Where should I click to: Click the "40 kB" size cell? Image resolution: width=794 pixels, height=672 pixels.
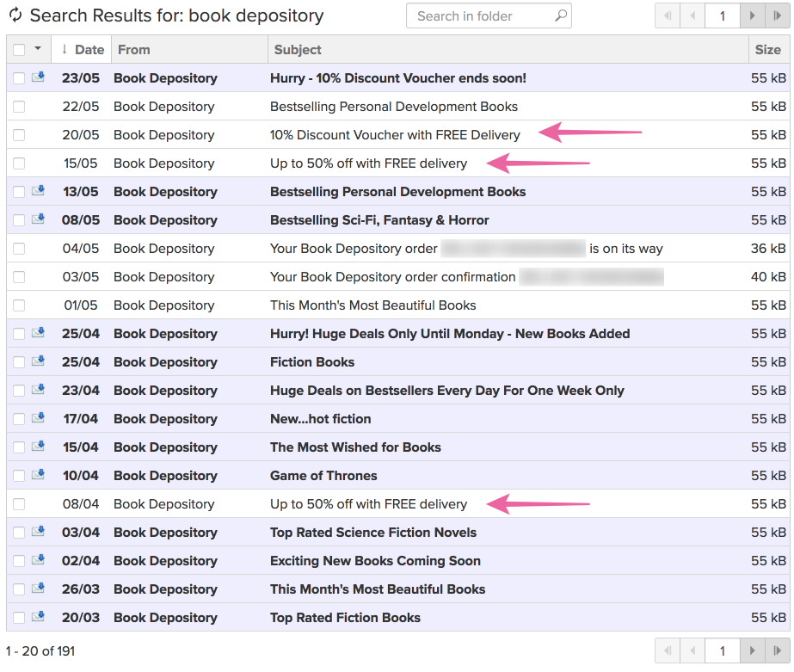[768, 276]
